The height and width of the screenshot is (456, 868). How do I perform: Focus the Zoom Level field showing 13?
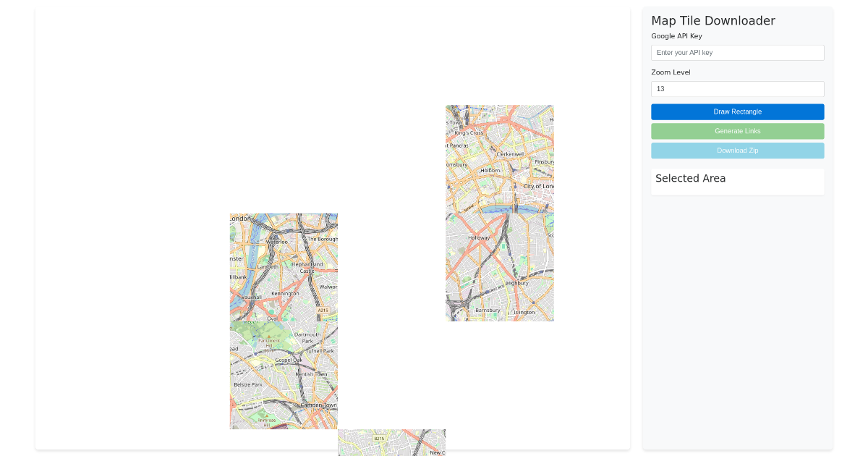pyautogui.click(x=737, y=89)
